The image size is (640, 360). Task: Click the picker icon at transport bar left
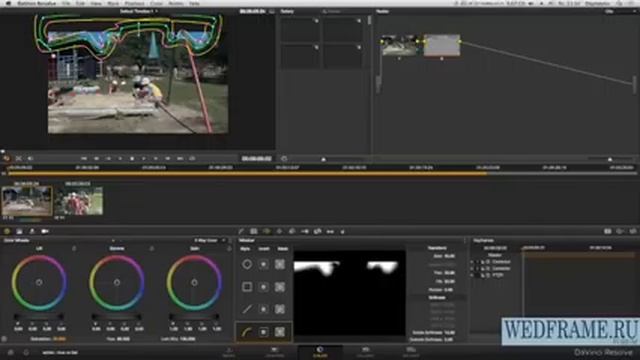coord(7,158)
